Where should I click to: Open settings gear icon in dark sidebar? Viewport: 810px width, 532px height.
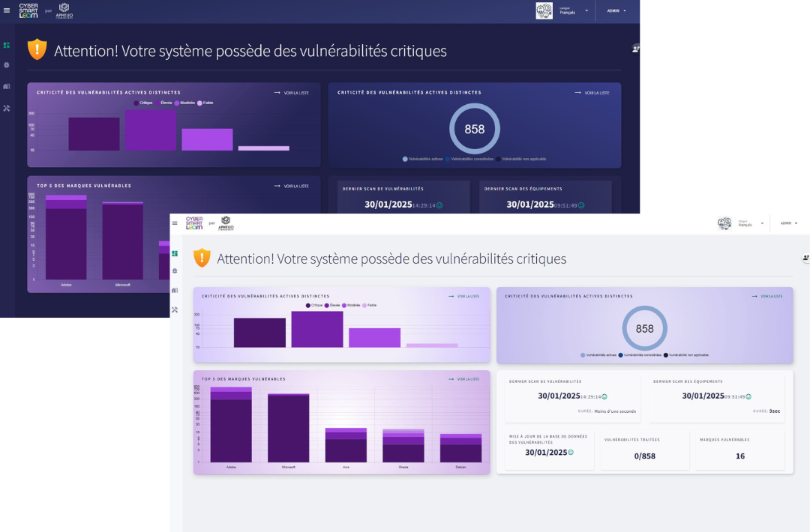click(x=7, y=65)
